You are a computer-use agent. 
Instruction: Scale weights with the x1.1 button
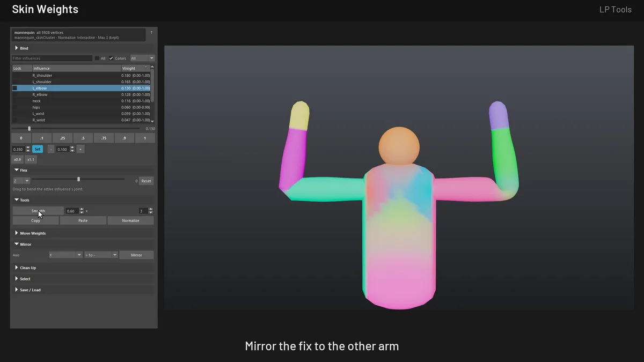point(31,160)
